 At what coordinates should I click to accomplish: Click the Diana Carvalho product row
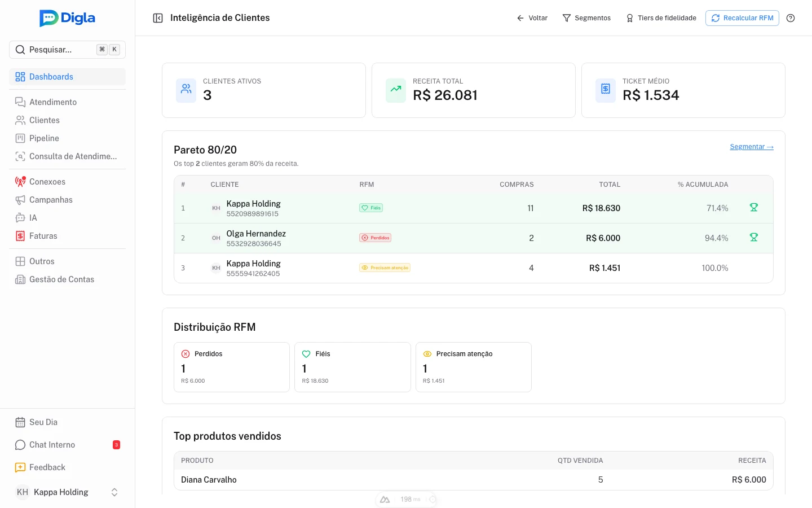pos(474,480)
